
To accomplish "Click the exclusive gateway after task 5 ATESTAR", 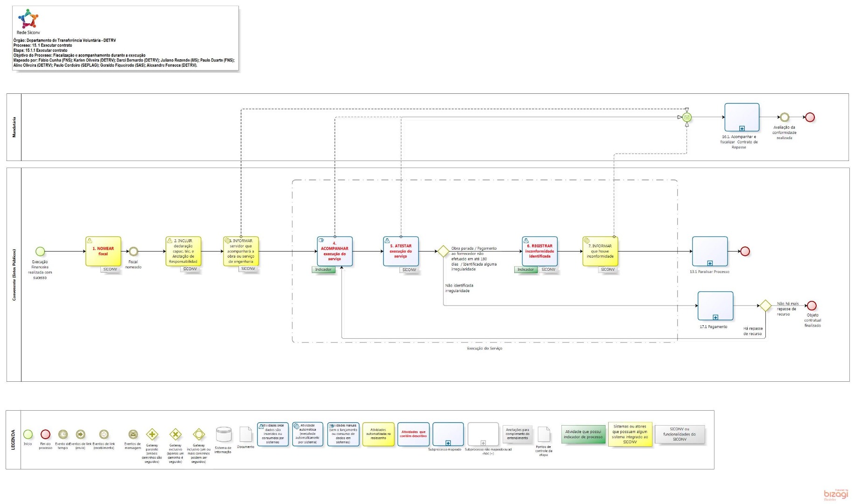I will [x=443, y=252].
